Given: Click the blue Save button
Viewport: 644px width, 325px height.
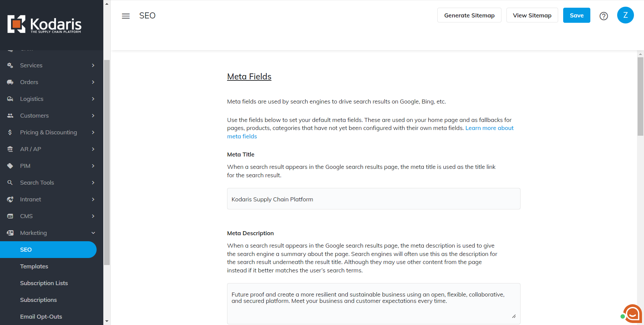Looking at the screenshot, I should 577,15.
